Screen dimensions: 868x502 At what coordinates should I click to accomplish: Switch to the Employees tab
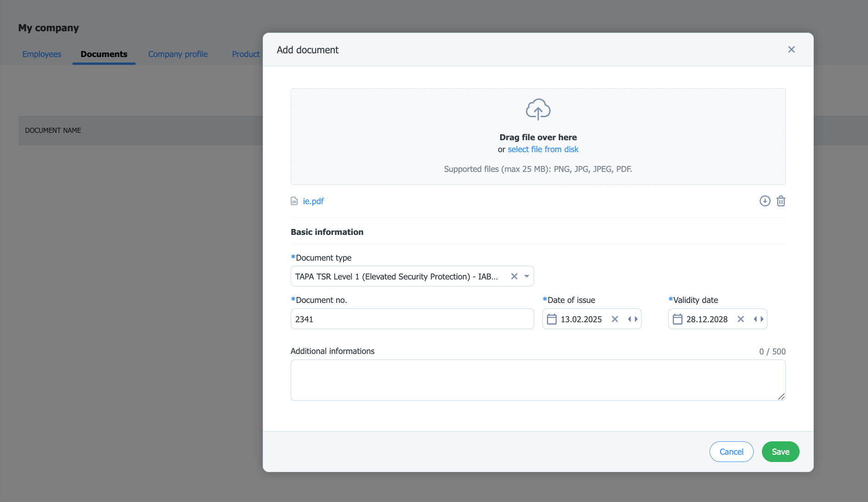pyautogui.click(x=42, y=54)
